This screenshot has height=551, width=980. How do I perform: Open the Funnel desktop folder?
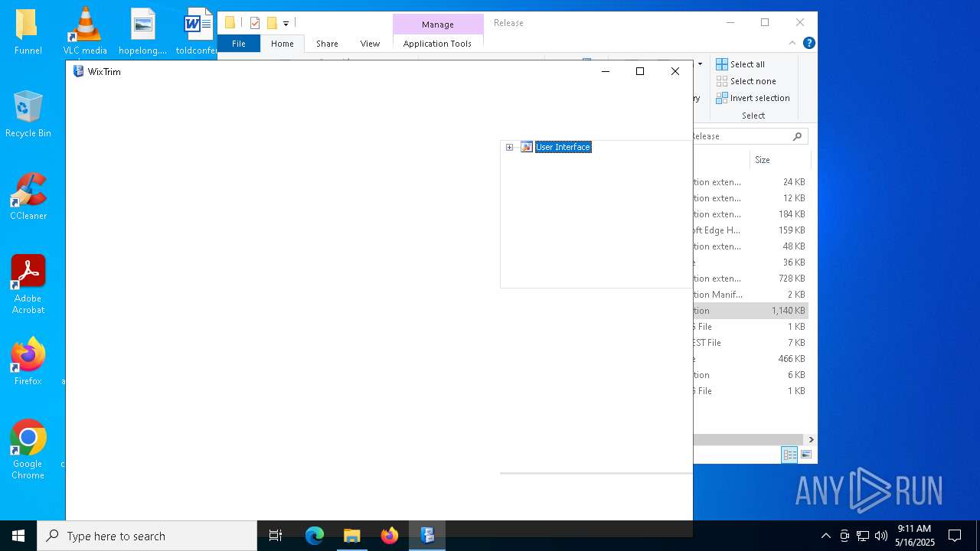[28, 31]
